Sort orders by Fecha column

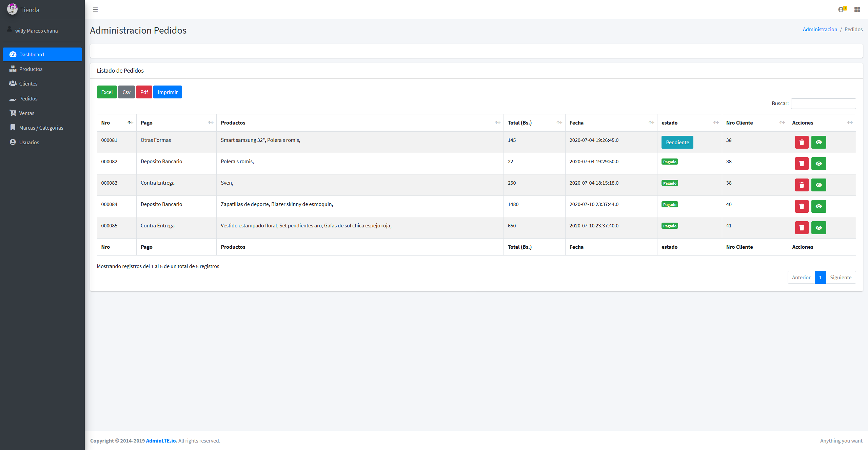point(576,123)
